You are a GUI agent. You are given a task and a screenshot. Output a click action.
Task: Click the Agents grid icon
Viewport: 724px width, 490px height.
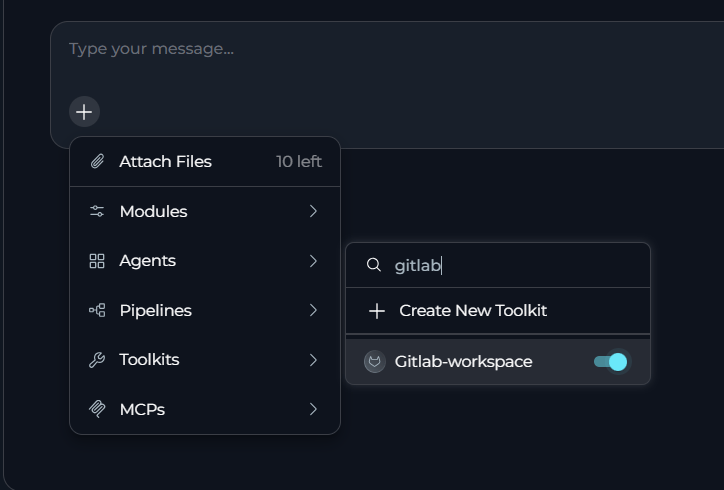pos(97,261)
